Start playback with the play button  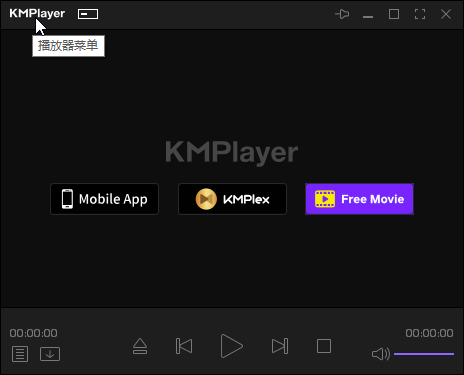point(231,346)
